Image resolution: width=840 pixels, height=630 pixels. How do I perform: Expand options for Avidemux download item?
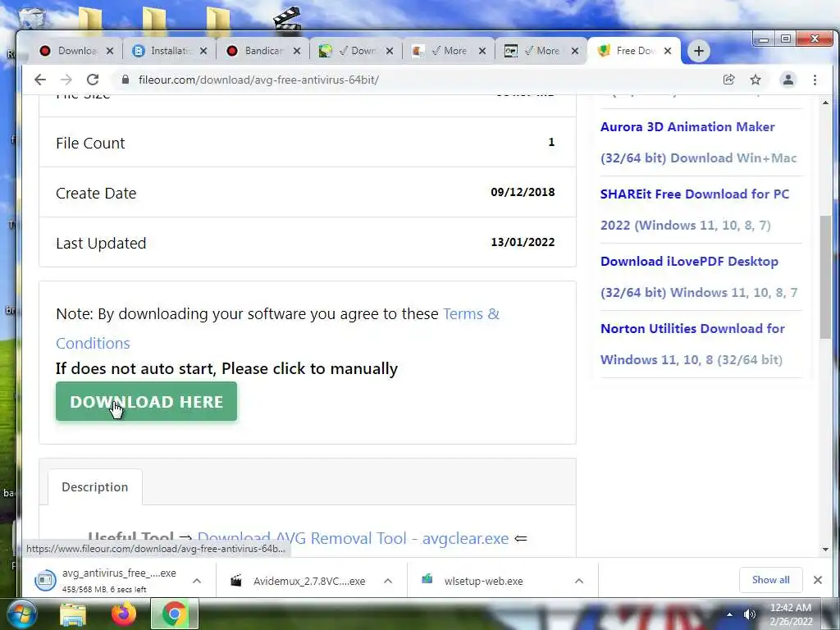point(388,581)
